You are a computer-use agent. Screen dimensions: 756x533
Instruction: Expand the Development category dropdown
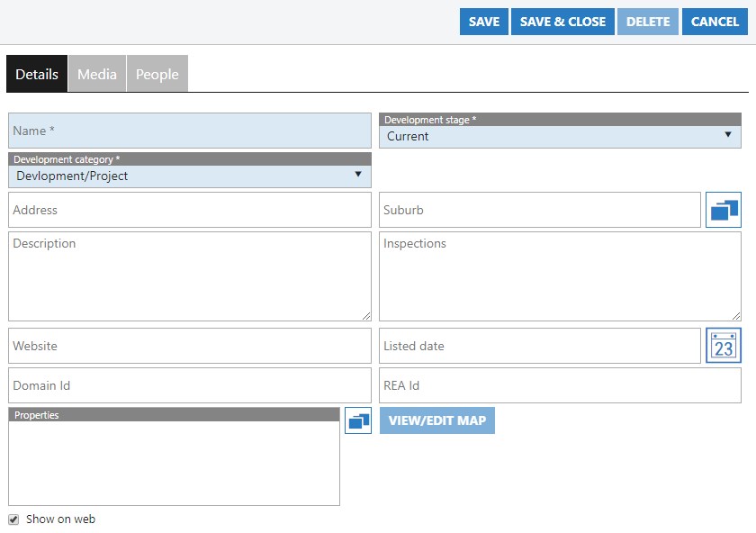(189, 176)
